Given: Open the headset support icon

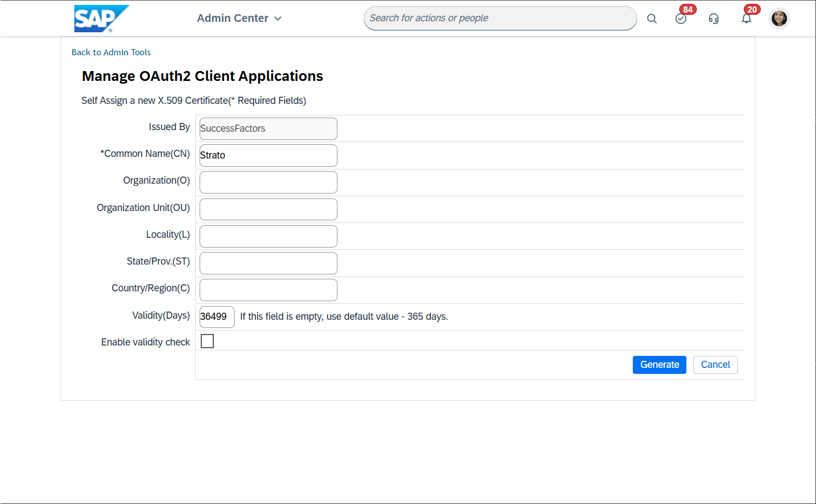Looking at the screenshot, I should (x=714, y=19).
